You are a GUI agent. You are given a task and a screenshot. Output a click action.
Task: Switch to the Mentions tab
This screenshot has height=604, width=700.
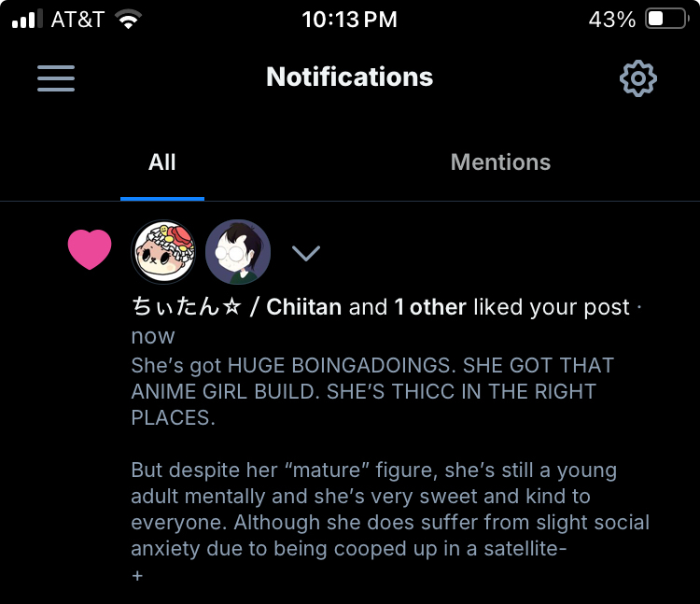[500, 162]
